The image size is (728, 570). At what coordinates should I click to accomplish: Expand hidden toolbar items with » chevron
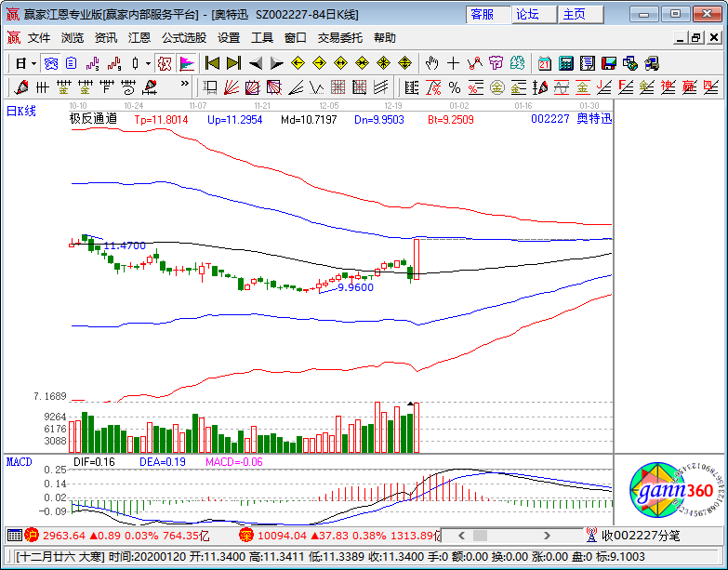coord(185,84)
